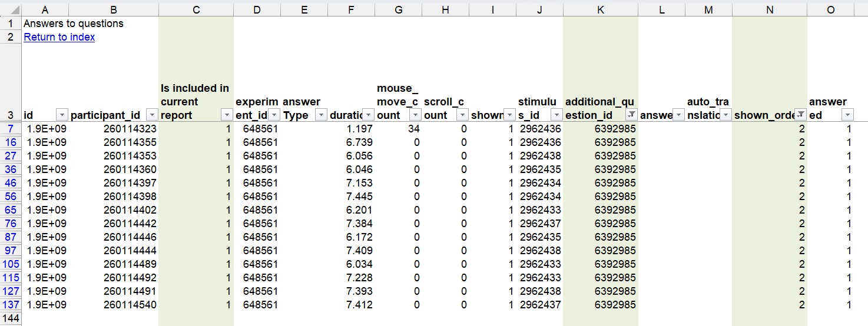Select row header 16

pos(11,142)
